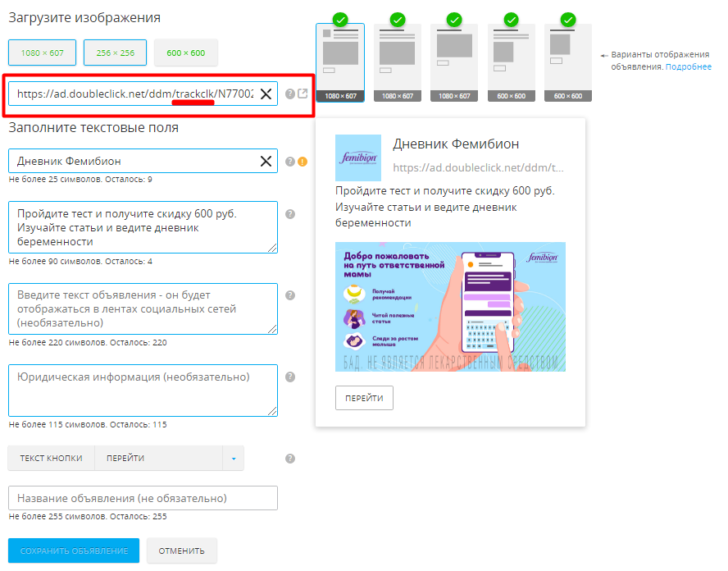The height and width of the screenshot is (571, 728).
Task: Click 'Не более 25 символов. Осталось: 9'
Action: pyautogui.click(x=80, y=180)
